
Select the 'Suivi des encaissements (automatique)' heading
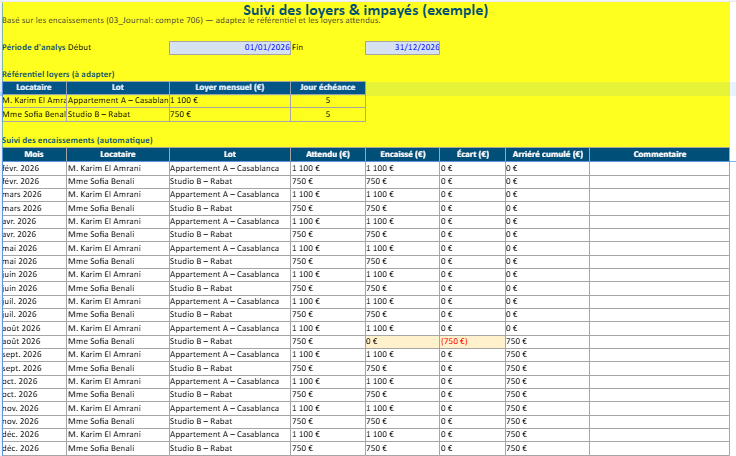click(77, 141)
